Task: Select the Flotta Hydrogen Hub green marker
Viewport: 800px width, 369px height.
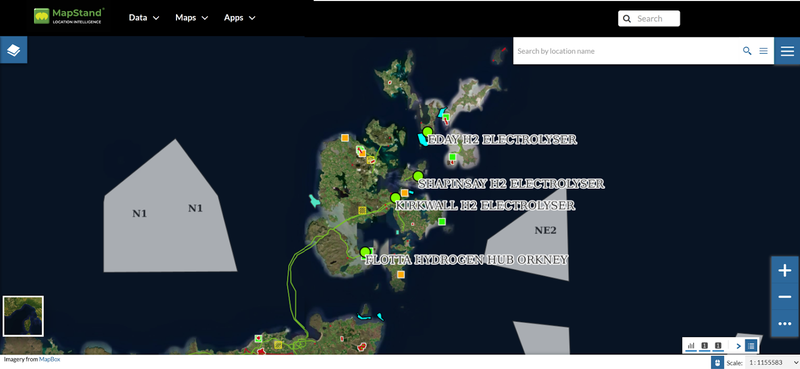Action: click(364, 252)
